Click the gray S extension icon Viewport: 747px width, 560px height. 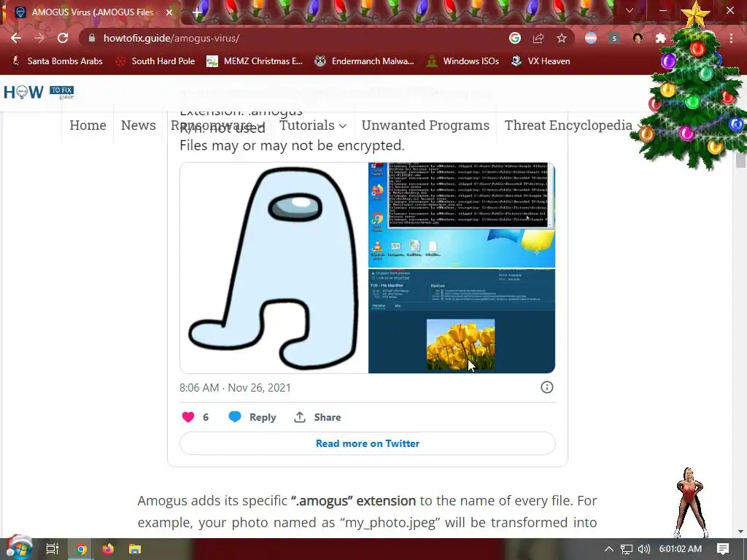pos(614,38)
